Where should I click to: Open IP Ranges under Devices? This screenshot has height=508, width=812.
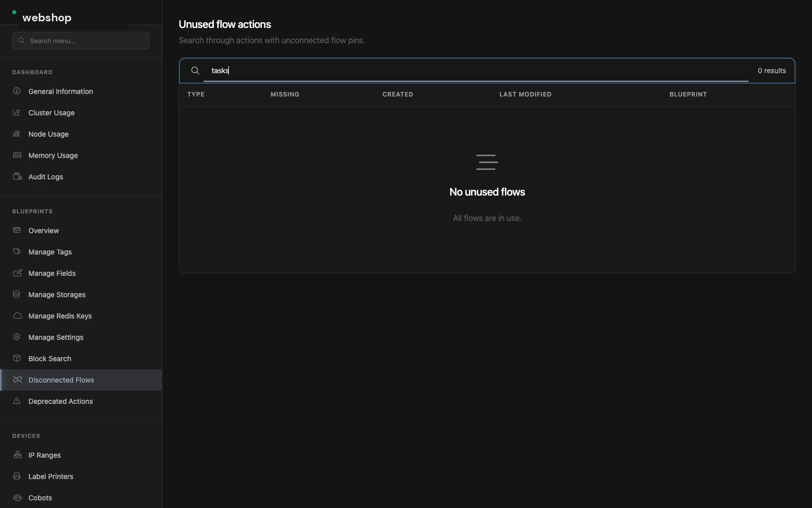point(81,455)
